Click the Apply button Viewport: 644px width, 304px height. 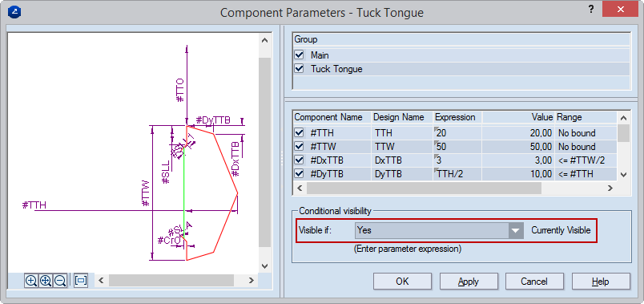469,282
